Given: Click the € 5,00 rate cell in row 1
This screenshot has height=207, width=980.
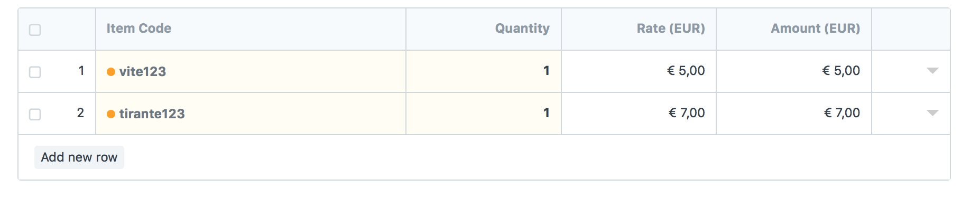Looking at the screenshot, I should point(639,71).
